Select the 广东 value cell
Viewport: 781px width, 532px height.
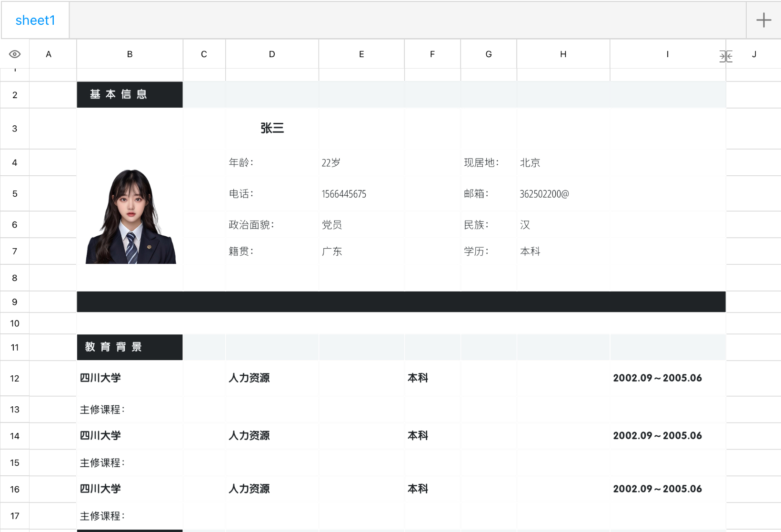click(x=361, y=251)
